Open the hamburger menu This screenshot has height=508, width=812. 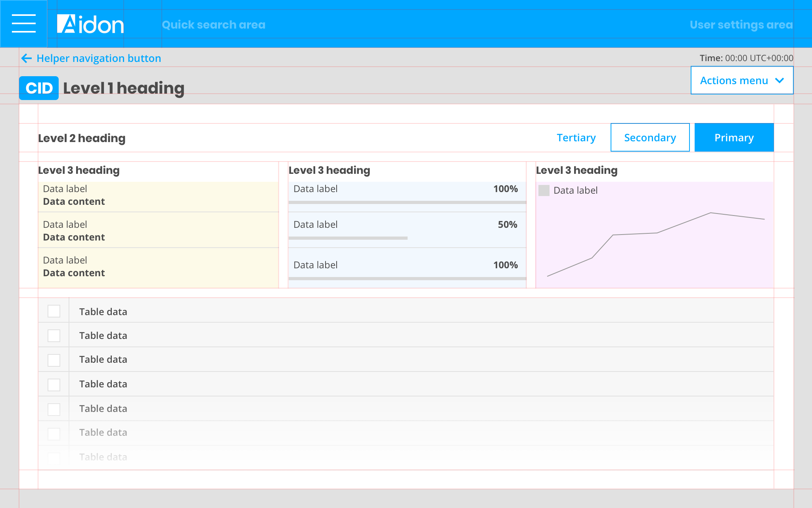click(24, 24)
